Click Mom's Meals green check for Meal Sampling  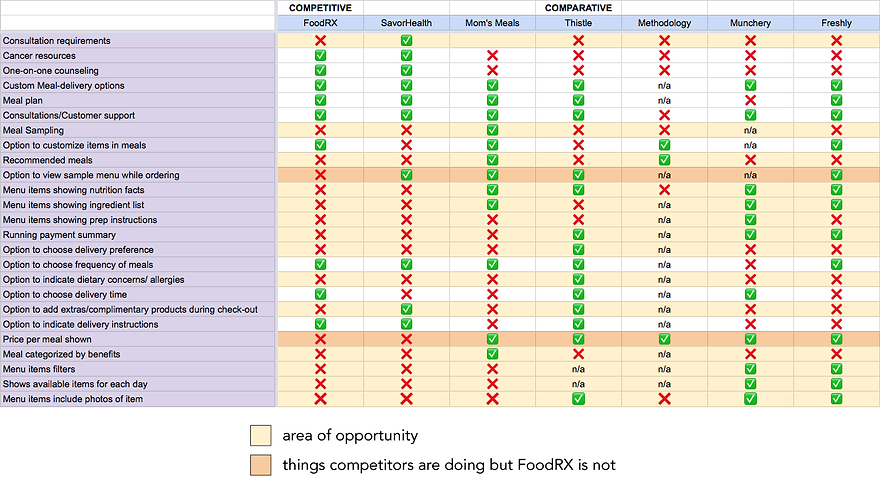click(x=492, y=131)
